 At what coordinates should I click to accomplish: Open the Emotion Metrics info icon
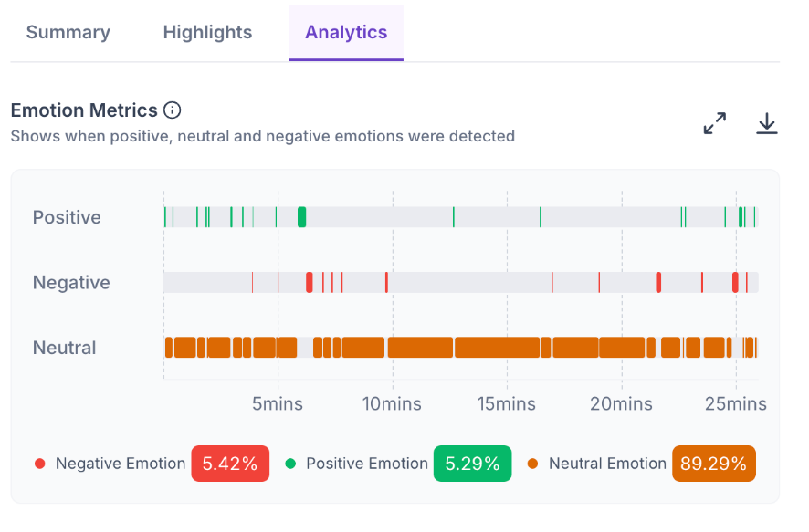click(x=172, y=110)
